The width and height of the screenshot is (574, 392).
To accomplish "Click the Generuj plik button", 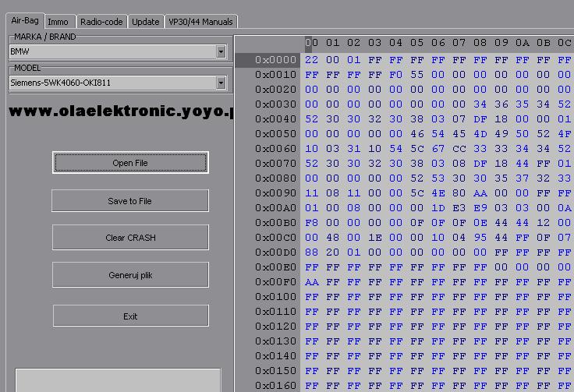I will coord(130,275).
